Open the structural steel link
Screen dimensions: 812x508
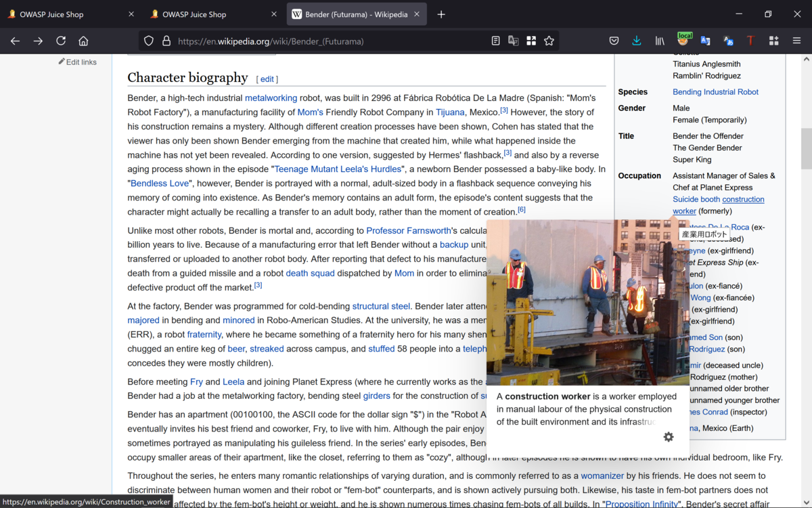pyautogui.click(x=381, y=306)
